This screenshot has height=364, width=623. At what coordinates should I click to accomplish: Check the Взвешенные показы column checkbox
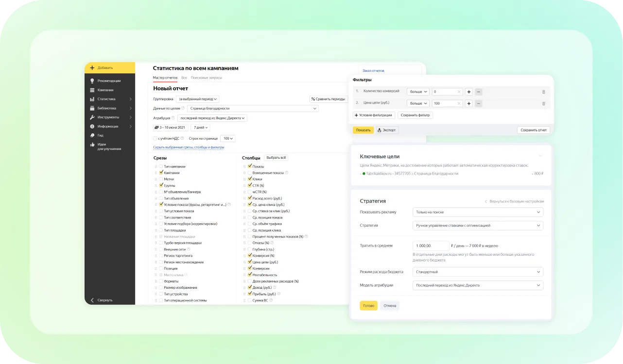[250, 173]
